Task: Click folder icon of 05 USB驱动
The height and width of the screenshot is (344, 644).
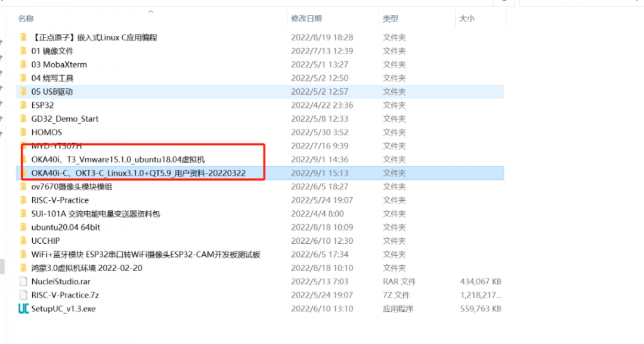Action: click(23, 92)
